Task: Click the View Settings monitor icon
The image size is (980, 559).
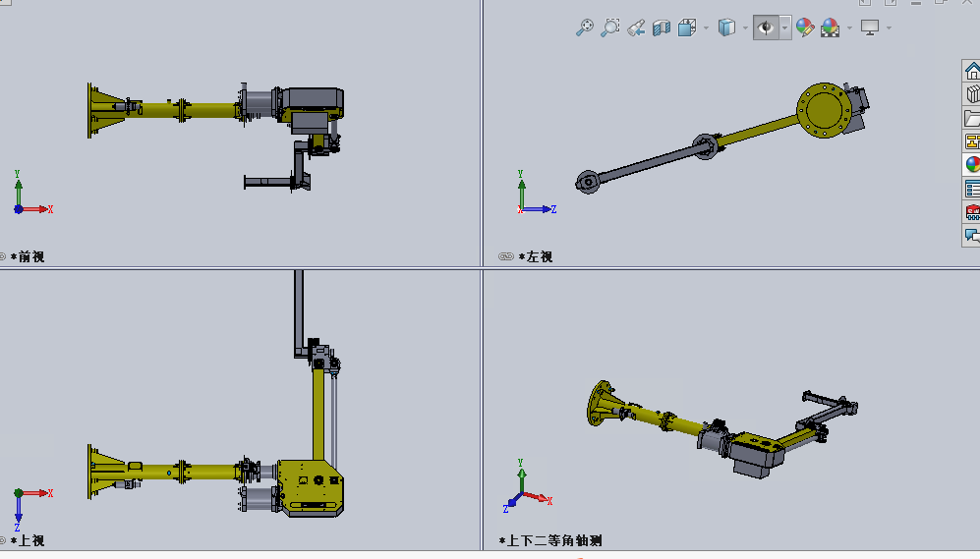Action: click(x=870, y=28)
